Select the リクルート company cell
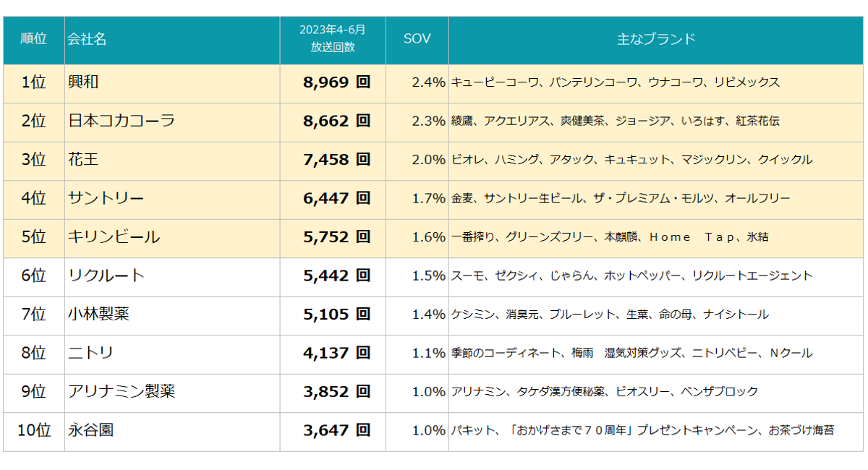 click(x=106, y=275)
